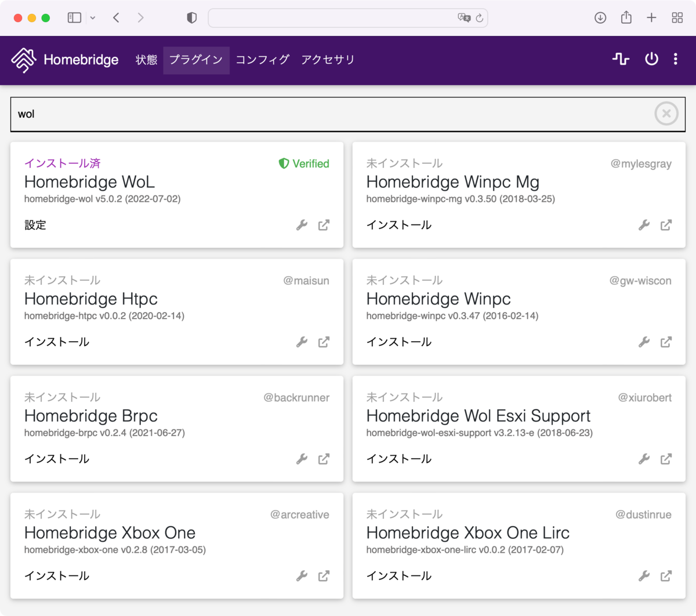Open wrench menu for Xbox One Lirc
The width and height of the screenshot is (696, 616).
point(644,576)
